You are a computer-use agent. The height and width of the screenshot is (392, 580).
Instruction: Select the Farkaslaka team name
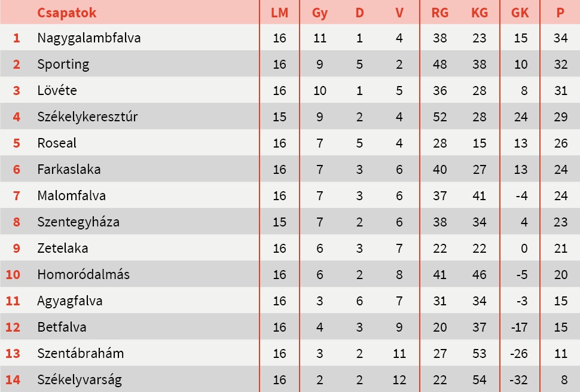69,170
